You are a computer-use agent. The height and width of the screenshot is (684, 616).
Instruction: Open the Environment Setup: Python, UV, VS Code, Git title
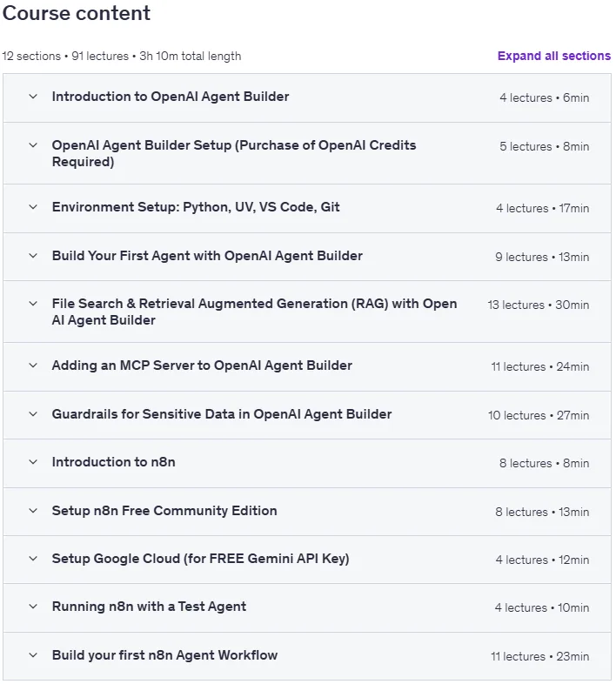pyautogui.click(x=196, y=207)
